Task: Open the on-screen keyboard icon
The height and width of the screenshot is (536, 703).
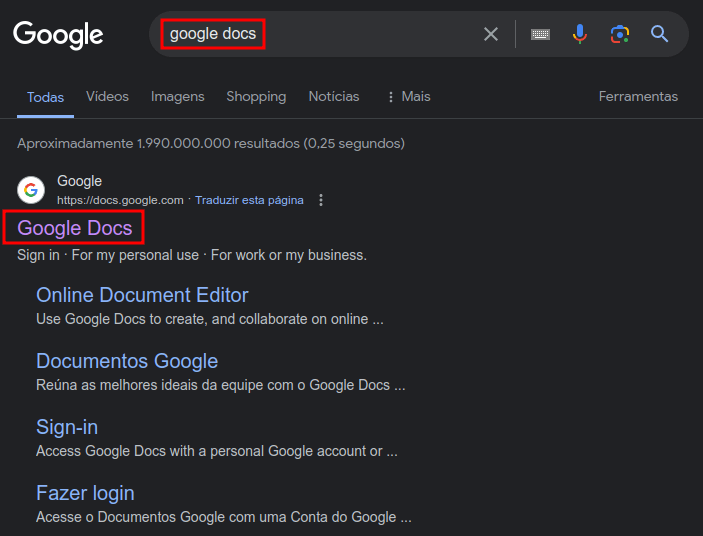Action: [540, 34]
